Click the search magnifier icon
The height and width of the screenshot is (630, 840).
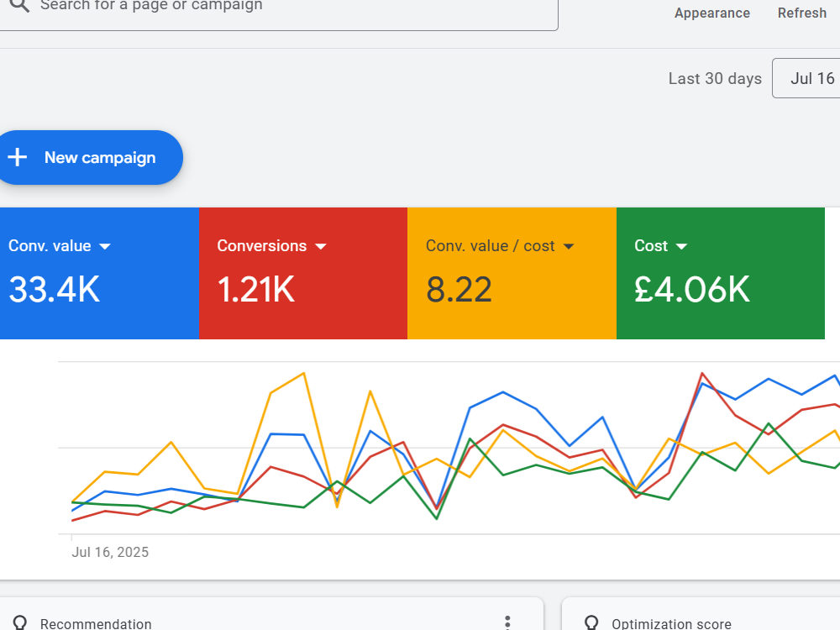tap(19, 5)
